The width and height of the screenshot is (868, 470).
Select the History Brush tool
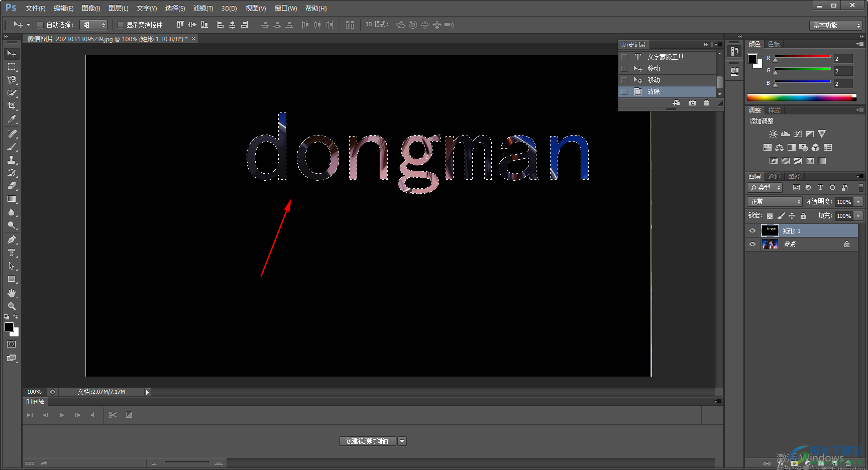click(x=12, y=173)
